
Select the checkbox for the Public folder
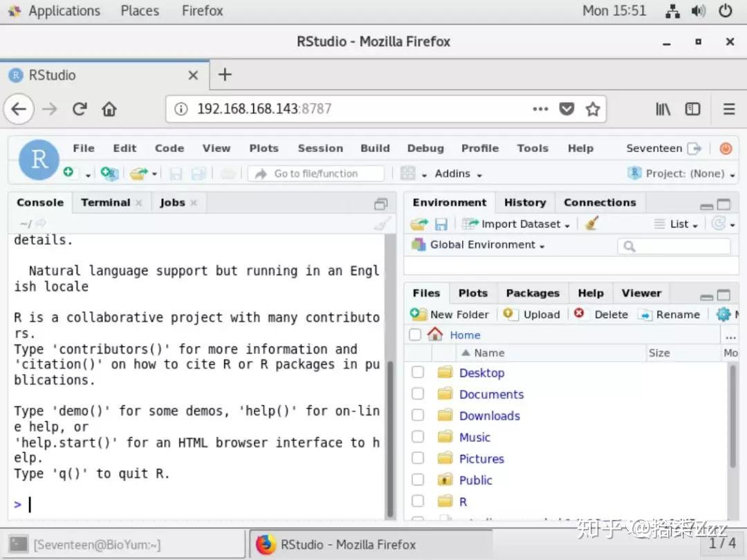[x=418, y=480]
